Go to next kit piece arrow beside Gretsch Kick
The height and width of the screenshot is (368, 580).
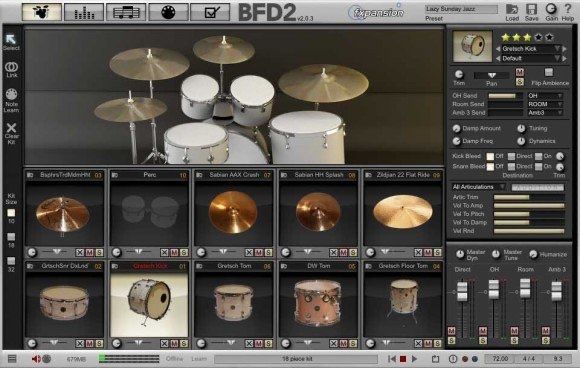(x=564, y=49)
